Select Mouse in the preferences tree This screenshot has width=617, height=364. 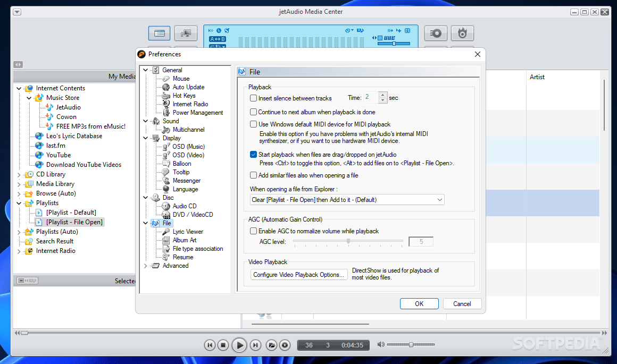click(181, 79)
